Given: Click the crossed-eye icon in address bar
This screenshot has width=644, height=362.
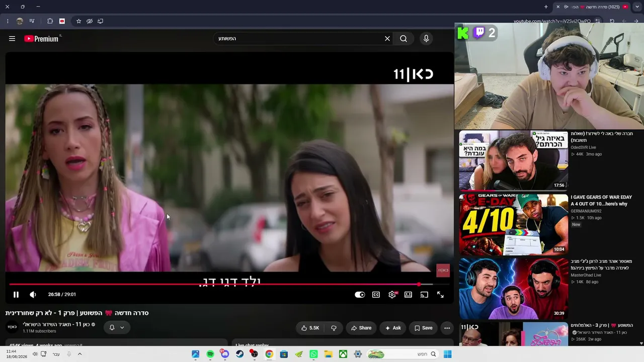Looking at the screenshot, I should 90,21.
